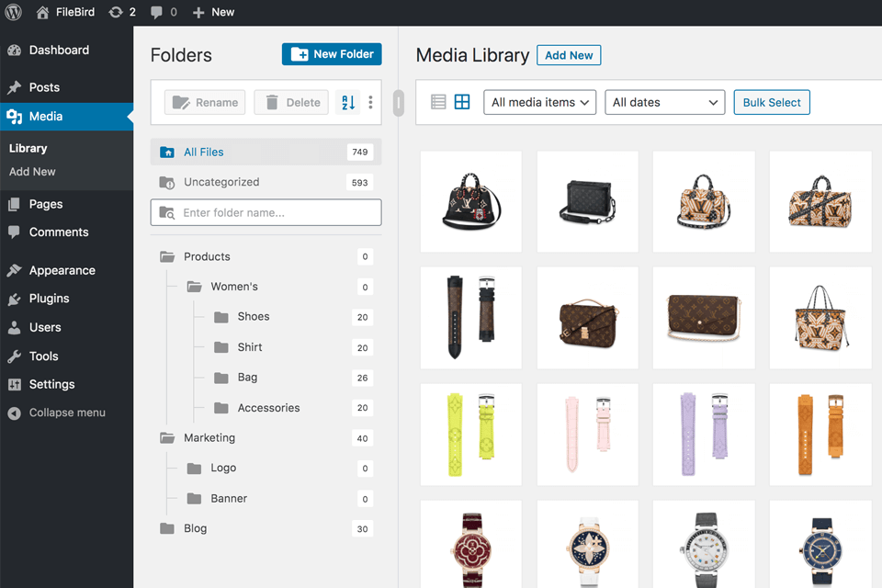The image size is (882, 588).
Task: Click the Delete folder button
Action: [x=291, y=102]
